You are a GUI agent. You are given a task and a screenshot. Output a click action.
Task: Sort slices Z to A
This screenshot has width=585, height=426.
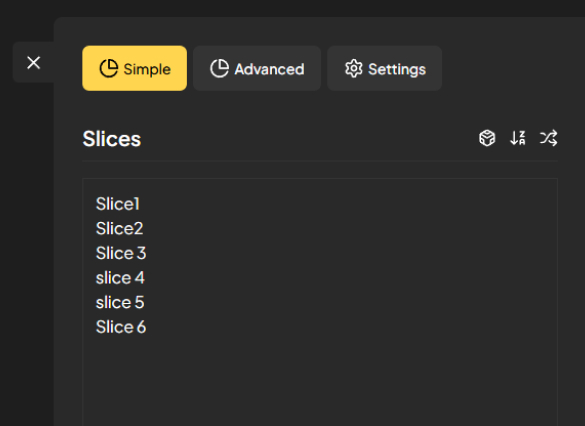pyautogui.click(x=518, y=138)
